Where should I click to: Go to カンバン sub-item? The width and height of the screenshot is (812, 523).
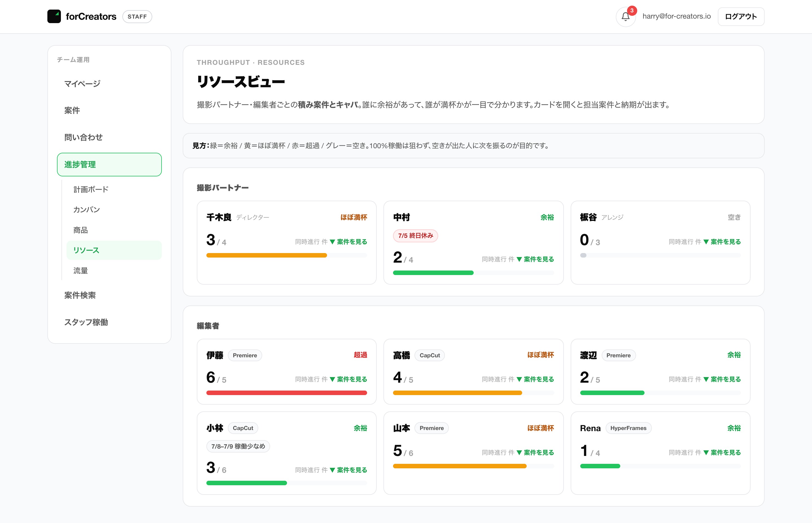click(114, 210)
